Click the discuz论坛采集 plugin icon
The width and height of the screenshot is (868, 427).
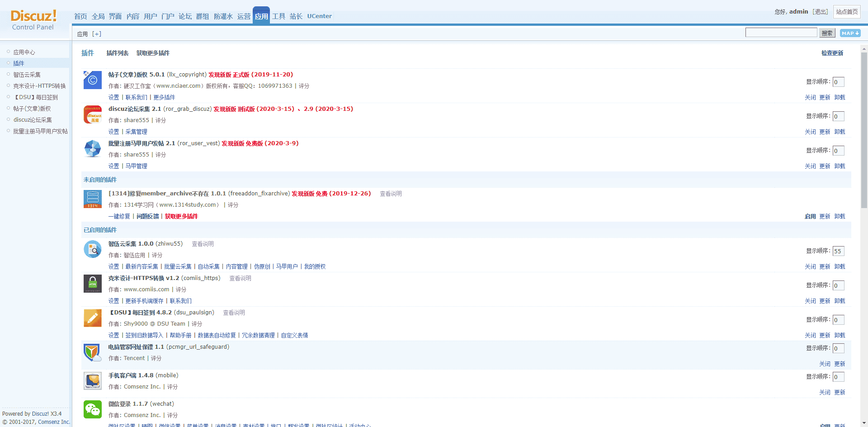coord(93,114)
